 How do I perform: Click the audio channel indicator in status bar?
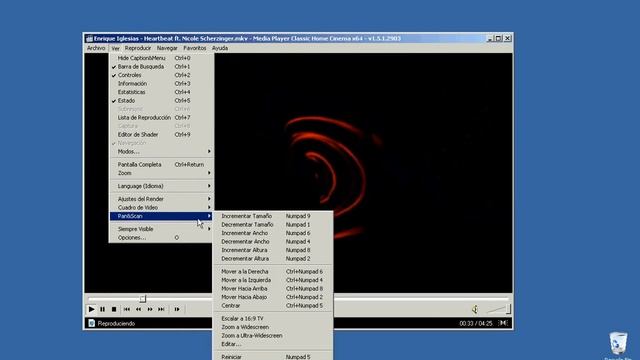click(503, 323)
